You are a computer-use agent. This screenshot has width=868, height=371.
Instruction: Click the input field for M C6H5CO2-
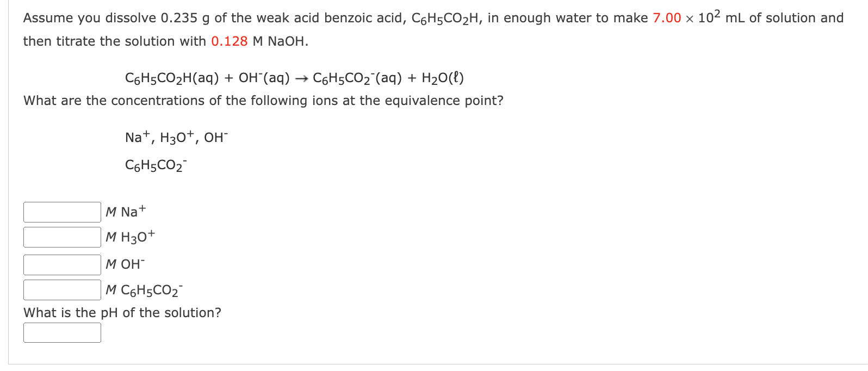click(61, 289)
